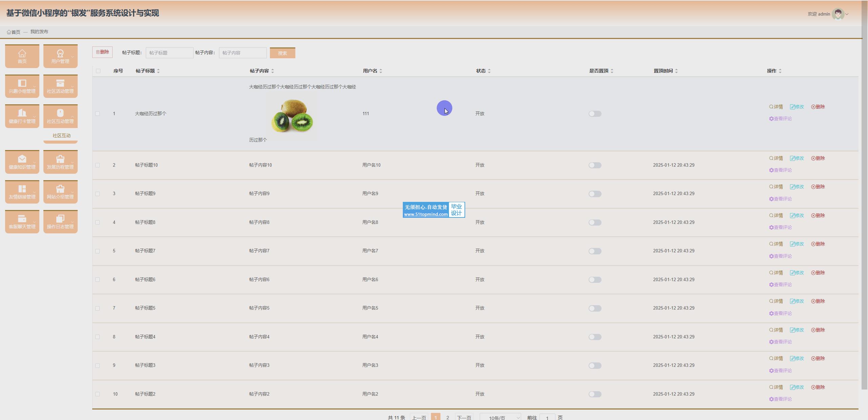Click the 帖子标题 search input field
868x420 pixels.
169,53
